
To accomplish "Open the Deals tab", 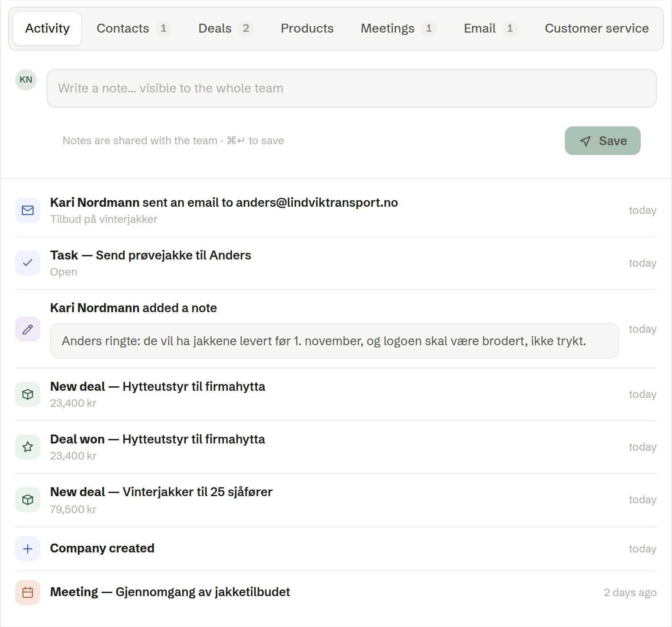I will (x=226, y=29).
